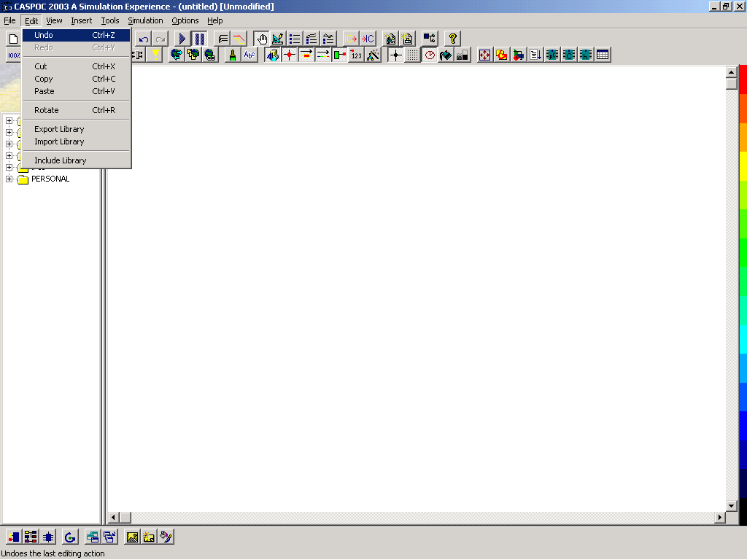Start simulation with the play icon
Screen dimensions: 747x560
point(182,39)
